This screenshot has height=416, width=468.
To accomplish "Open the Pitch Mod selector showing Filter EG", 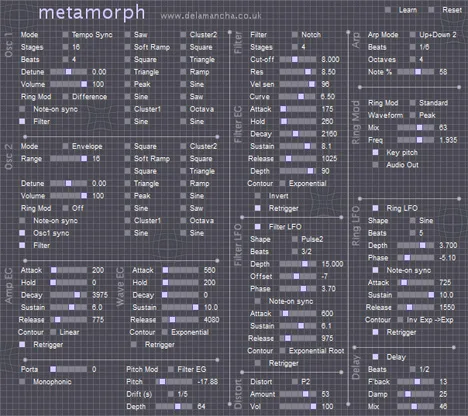I will 171,369.
